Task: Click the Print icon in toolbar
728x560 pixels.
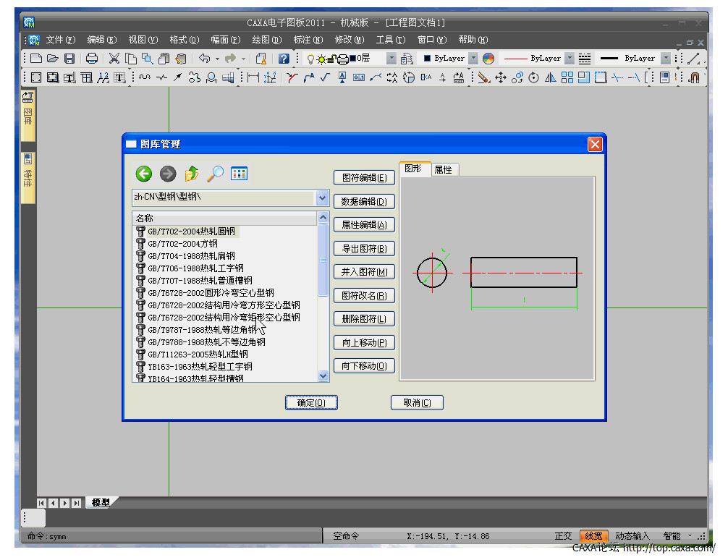Action: [92, 59]
